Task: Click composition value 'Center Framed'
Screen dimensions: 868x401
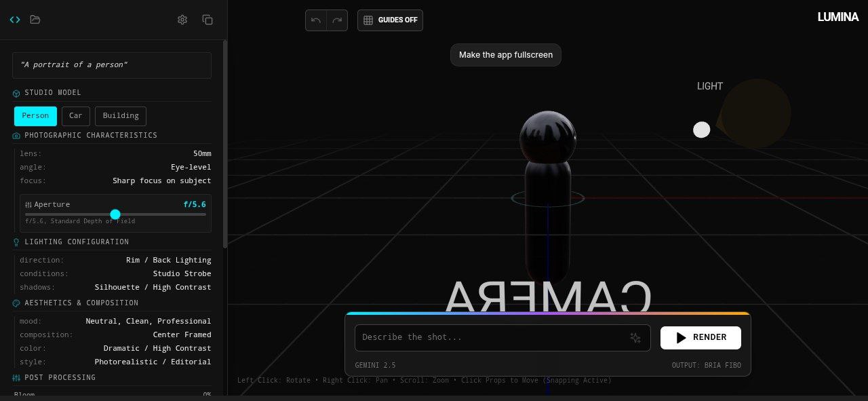Action: pyautogui.click(x=182, y=335)
